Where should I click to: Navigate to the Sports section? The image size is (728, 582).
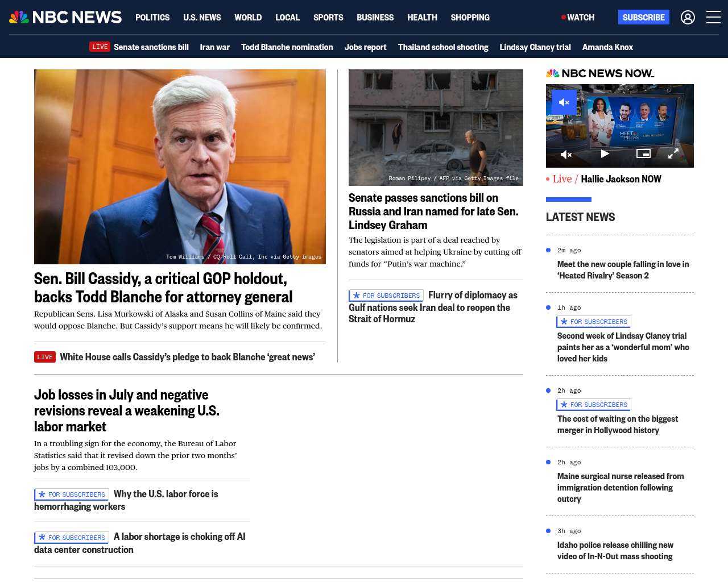[328, 18]
